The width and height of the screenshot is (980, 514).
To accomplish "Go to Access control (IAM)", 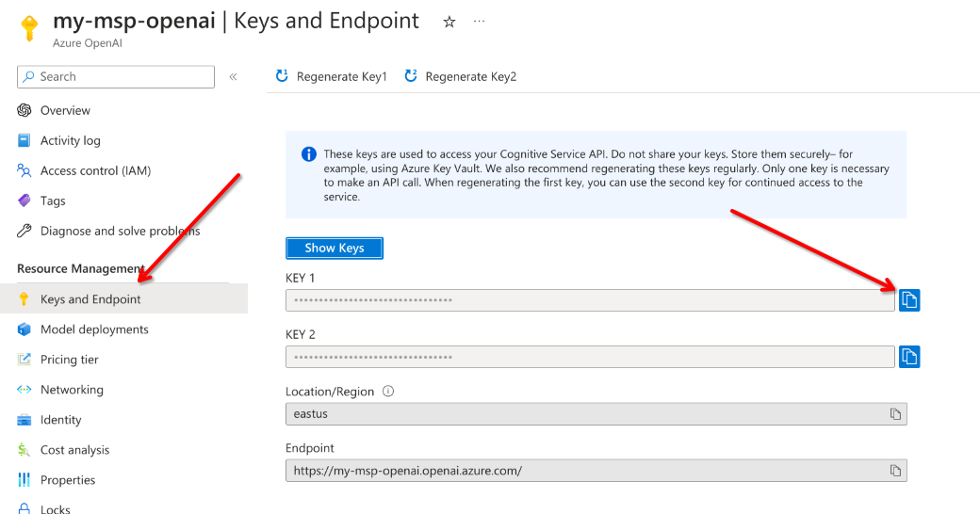I will pyautogui.click(x=95, y=170).
